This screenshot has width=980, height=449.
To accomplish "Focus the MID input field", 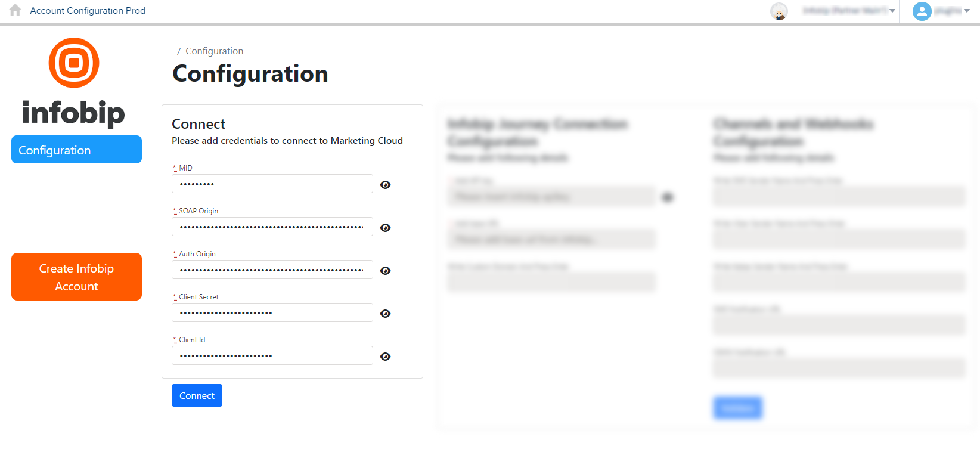I will click(272, 184).
